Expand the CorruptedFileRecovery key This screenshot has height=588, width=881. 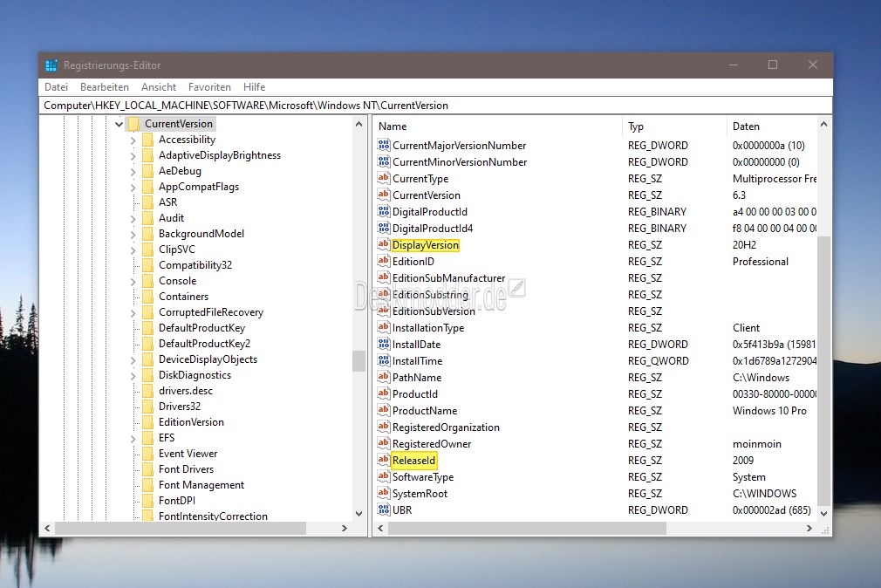point(133,312)
